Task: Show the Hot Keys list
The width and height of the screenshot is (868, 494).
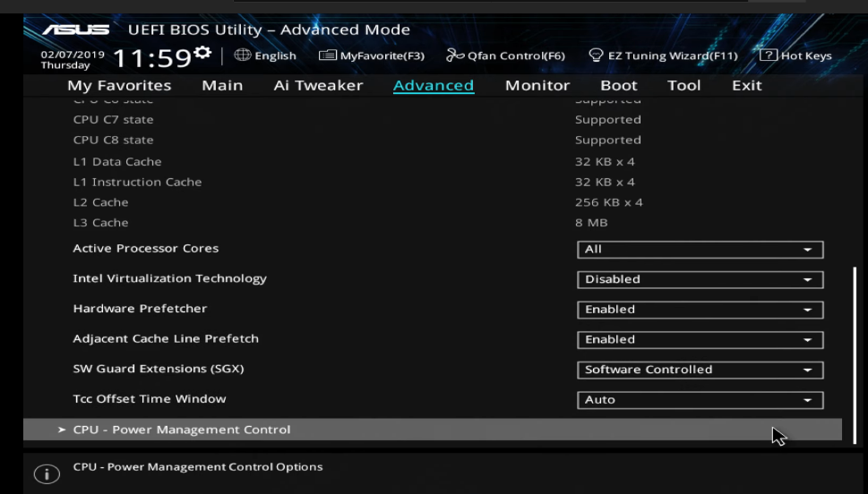Action: click(x=795, y=55)
